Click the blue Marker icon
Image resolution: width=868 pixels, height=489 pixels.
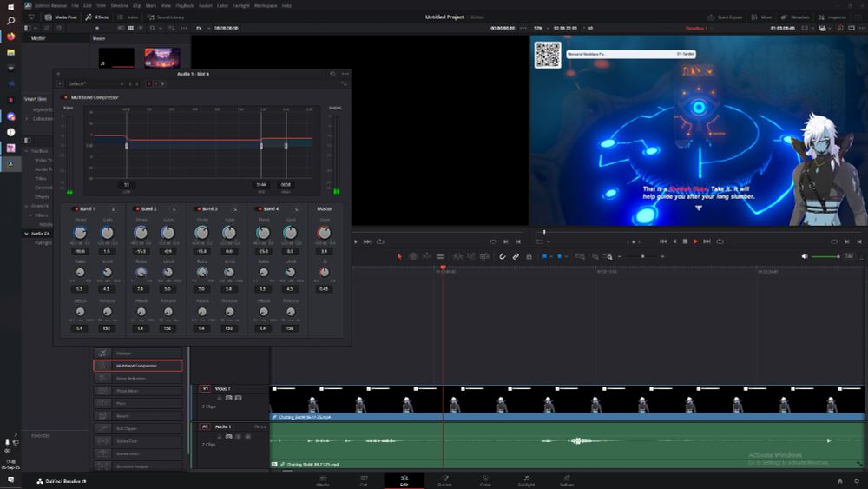point(559,256)
